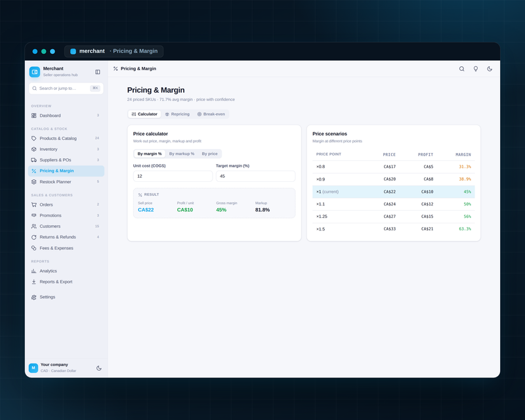Click percent icon of active Pricing & Margin item
The width and height of the screenshot is (525, 420).
(x=34, y=171)
